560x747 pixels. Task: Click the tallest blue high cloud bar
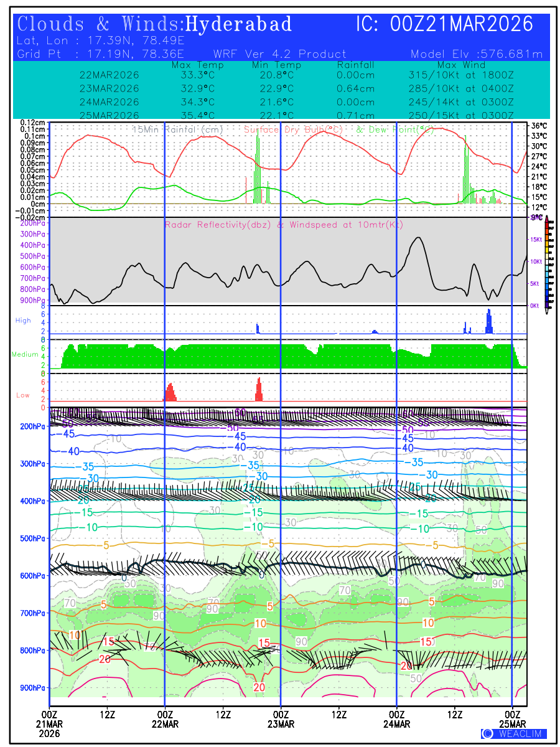489,320
